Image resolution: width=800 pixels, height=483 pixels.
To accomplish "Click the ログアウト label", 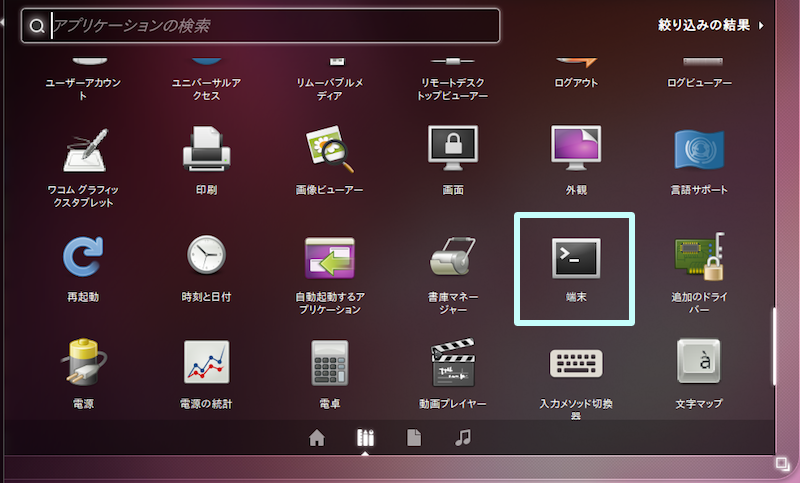I will (x=576, y=83).
